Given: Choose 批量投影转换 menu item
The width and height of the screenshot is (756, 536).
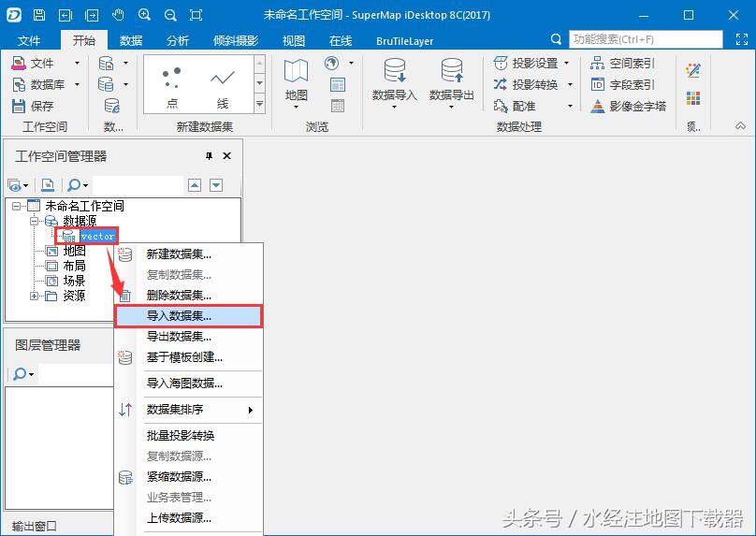Looking at the screenshot, I should pyautogui.click(x=189, y=436).
